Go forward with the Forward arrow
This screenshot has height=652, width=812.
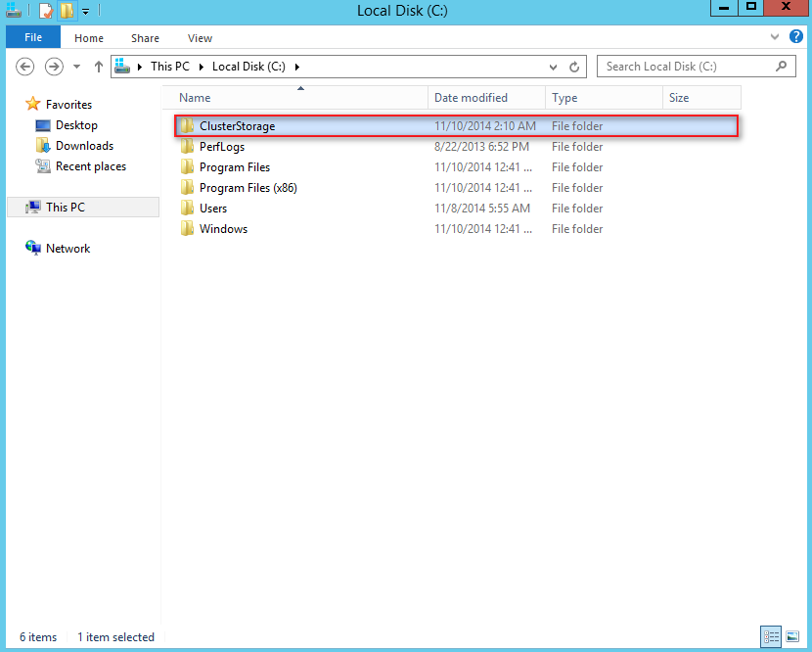[x=54, y=67]
